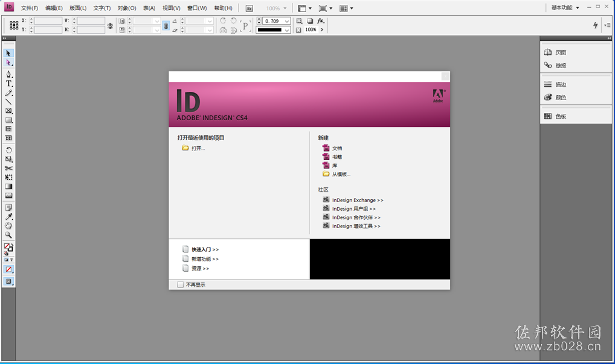Toggle constrain proportions chain icon
The width and height of the screenshot is (615, 364).
click(166, 26)
